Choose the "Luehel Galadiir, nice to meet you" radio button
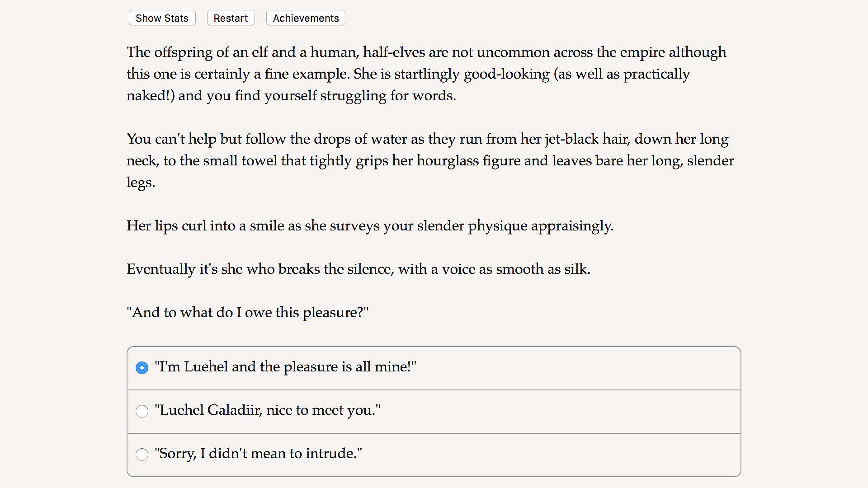868x488 pixels. click(x=142, y=411)
